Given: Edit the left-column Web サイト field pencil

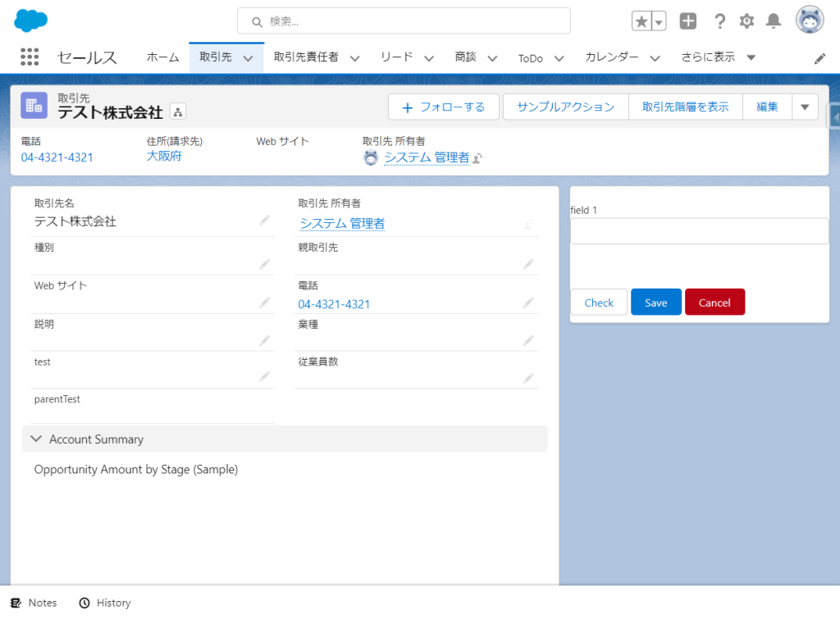Looking at the screenshot, I should pos(265,303).
